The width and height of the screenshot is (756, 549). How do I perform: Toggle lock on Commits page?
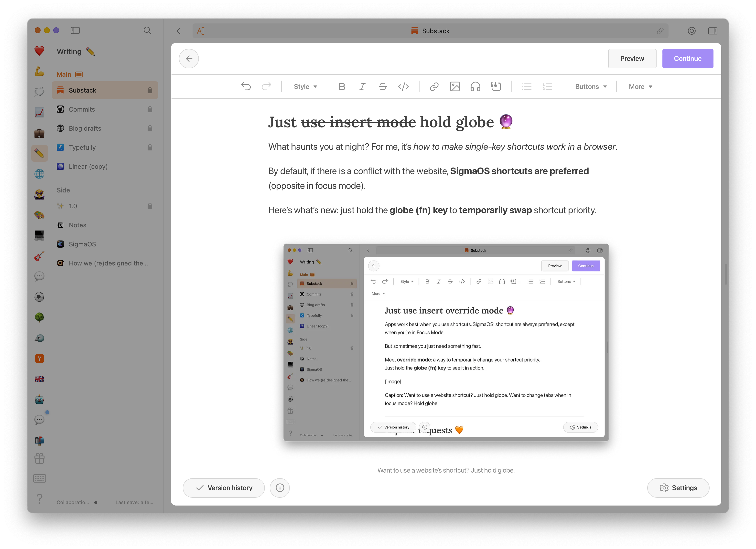coord(150,109)
